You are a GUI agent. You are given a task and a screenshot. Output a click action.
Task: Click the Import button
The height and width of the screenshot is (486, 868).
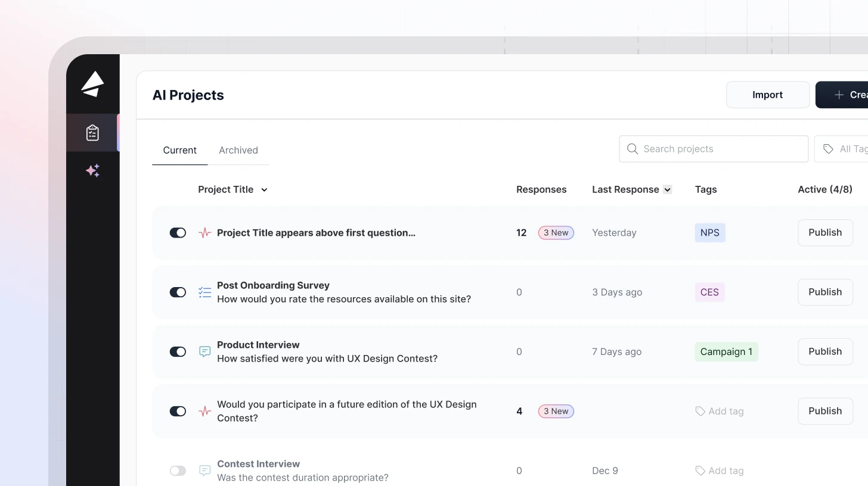point(767,95)
